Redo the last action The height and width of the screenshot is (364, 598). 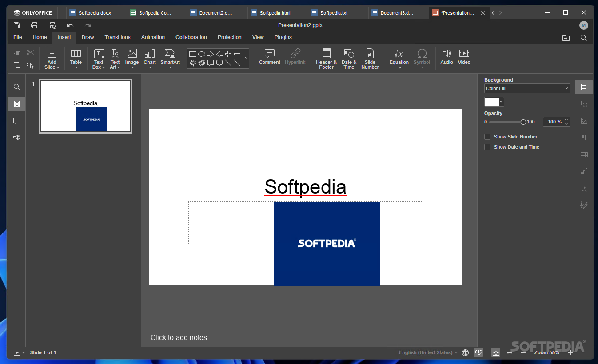[x=88, y=25]
